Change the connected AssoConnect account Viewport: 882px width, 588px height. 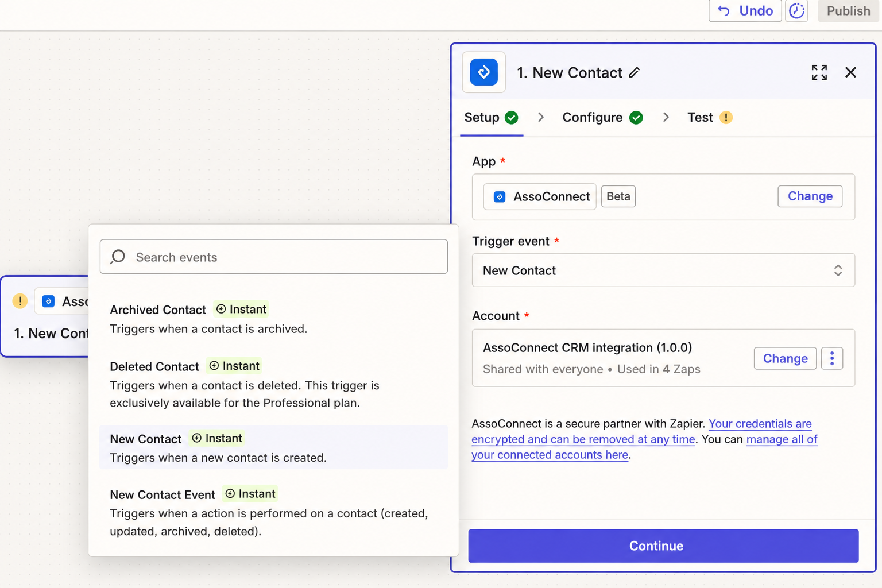pos(785,358)
